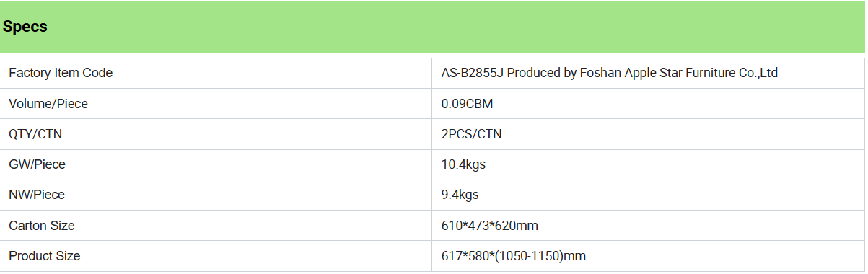Select the GW/Piece label cell

(216, 164)
